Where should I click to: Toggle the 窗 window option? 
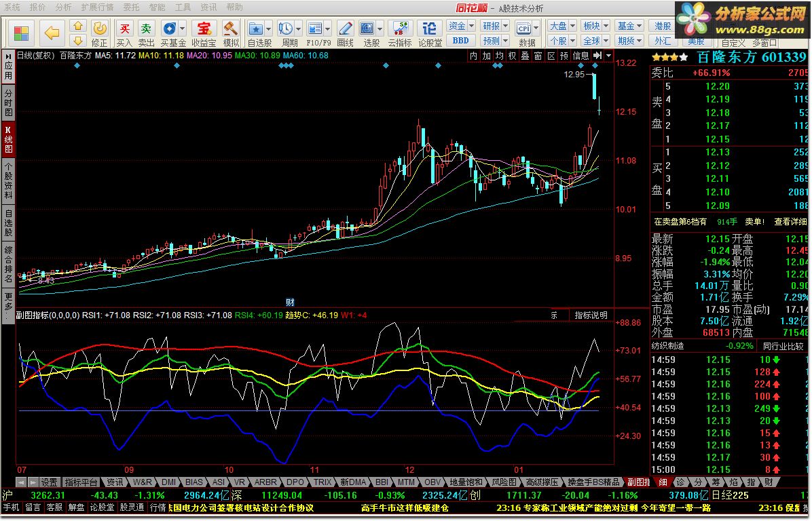click(538, 56)
